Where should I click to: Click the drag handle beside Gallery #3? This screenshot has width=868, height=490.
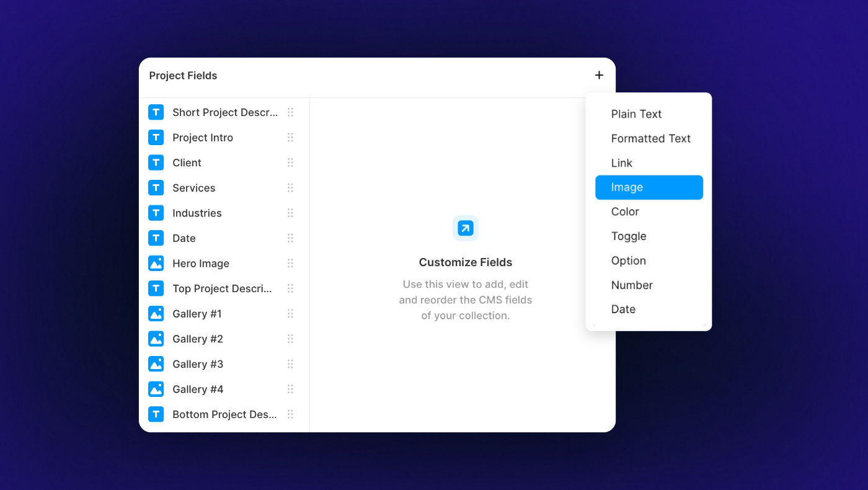click(x=290, y=364)
